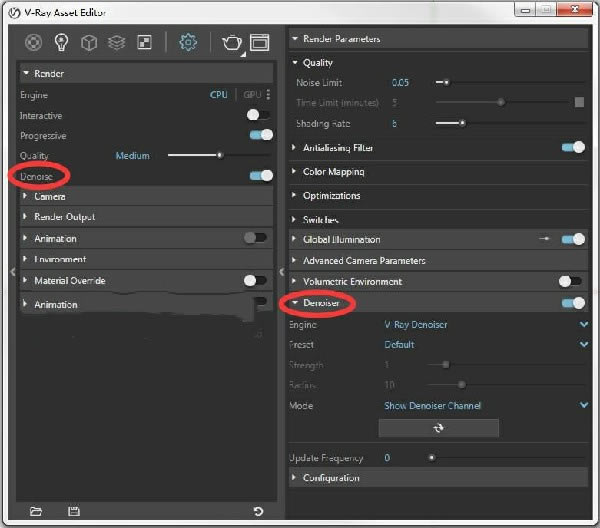Viewport: 600px width, 528px height.
Task: Open the Materials category icon
Action: click(33, 42)
